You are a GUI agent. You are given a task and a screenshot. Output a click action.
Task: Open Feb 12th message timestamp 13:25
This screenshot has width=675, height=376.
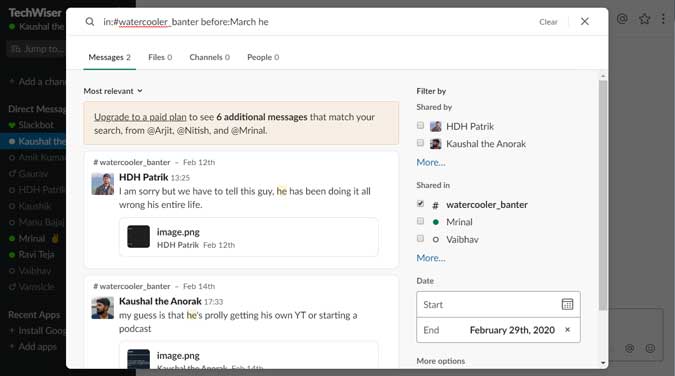(180, 178)
